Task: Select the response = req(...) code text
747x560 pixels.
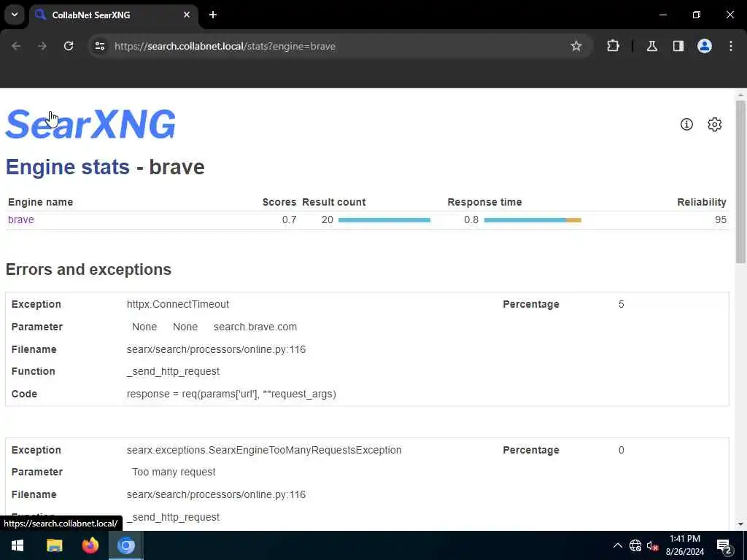Action: coord(231,394)
